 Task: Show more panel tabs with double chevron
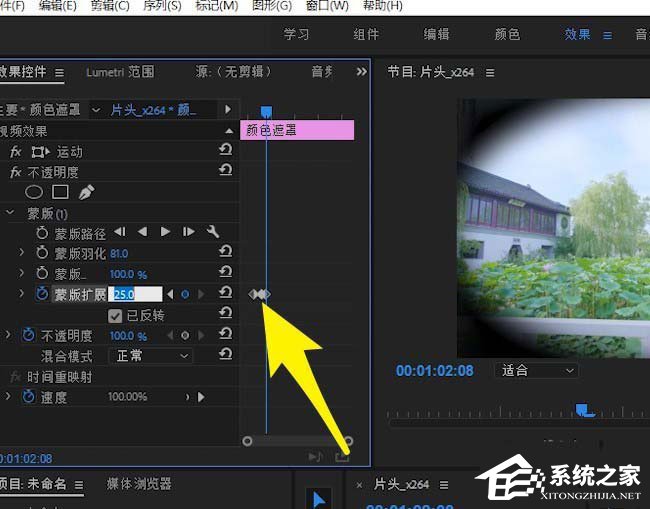coord(361,72)
